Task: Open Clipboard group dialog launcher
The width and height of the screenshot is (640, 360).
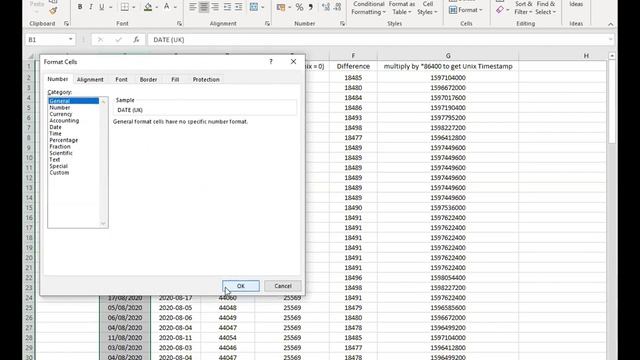Action: pyautogui.click(x=66, y=24)
